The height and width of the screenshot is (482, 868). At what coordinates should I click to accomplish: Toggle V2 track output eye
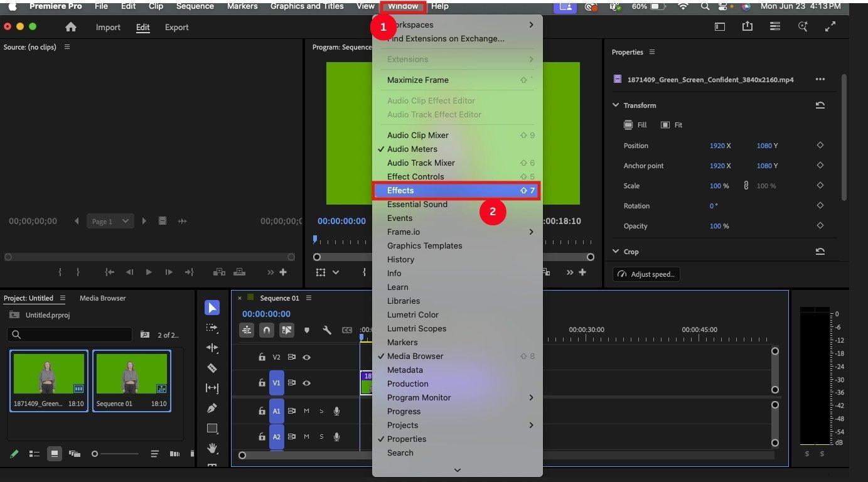(x=307, y=357)
